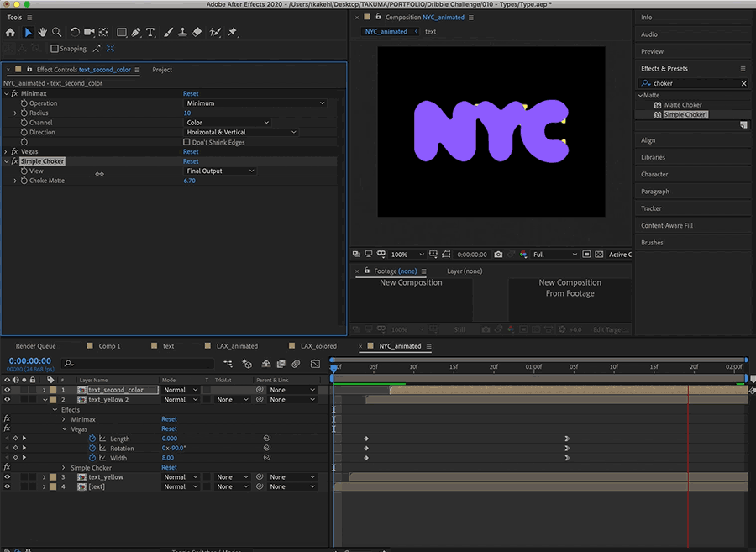Open the Character panel

[x=654, y=174]
